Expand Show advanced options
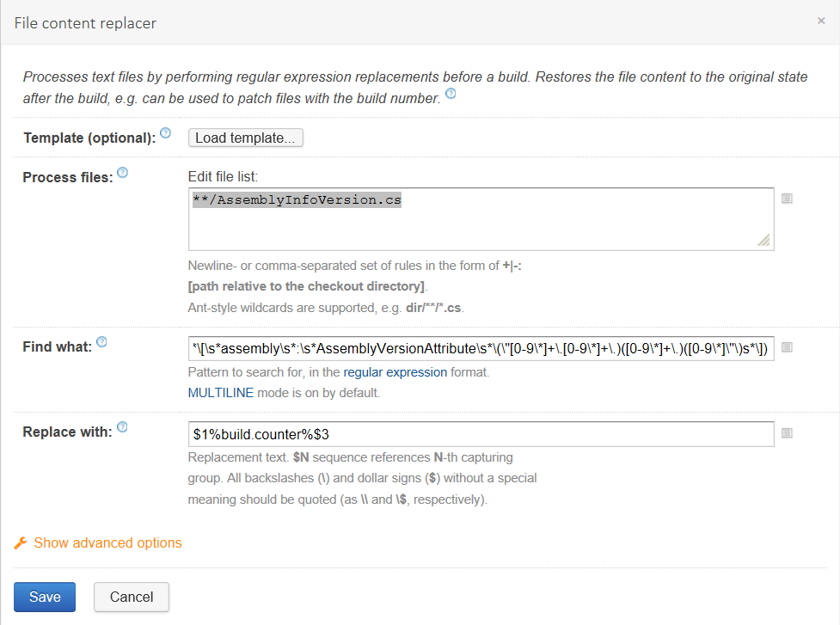 (x=107, y=542)
